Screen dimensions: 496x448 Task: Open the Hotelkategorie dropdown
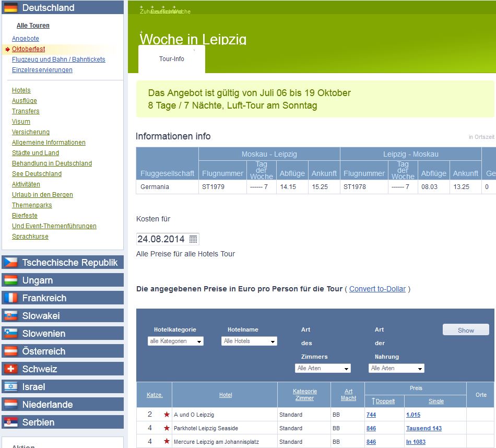(x=175, y=341)
